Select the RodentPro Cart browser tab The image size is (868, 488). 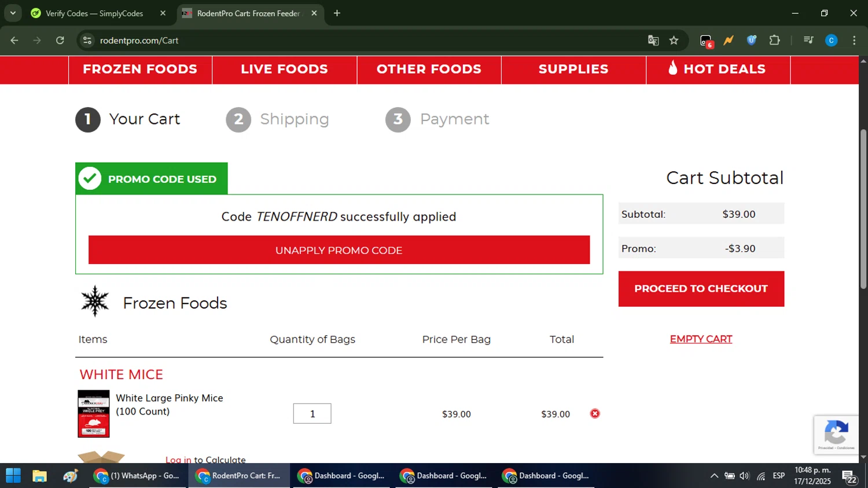click(x=249, y=13)
